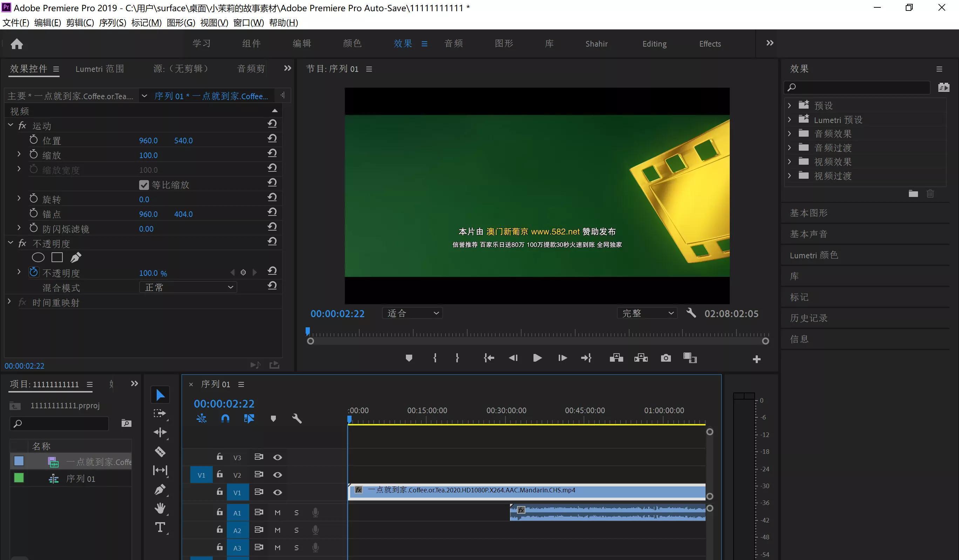This screenshot has width=959, height=560.
Task: Export frame with camera icon
Action: 666,358
